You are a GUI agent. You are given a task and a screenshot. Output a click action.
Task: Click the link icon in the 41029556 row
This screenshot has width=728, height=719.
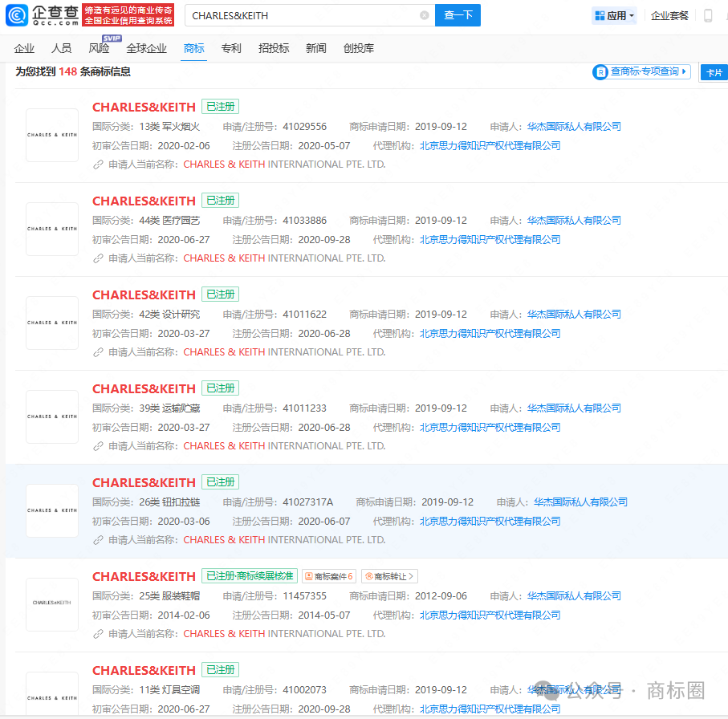click(98, 165)
